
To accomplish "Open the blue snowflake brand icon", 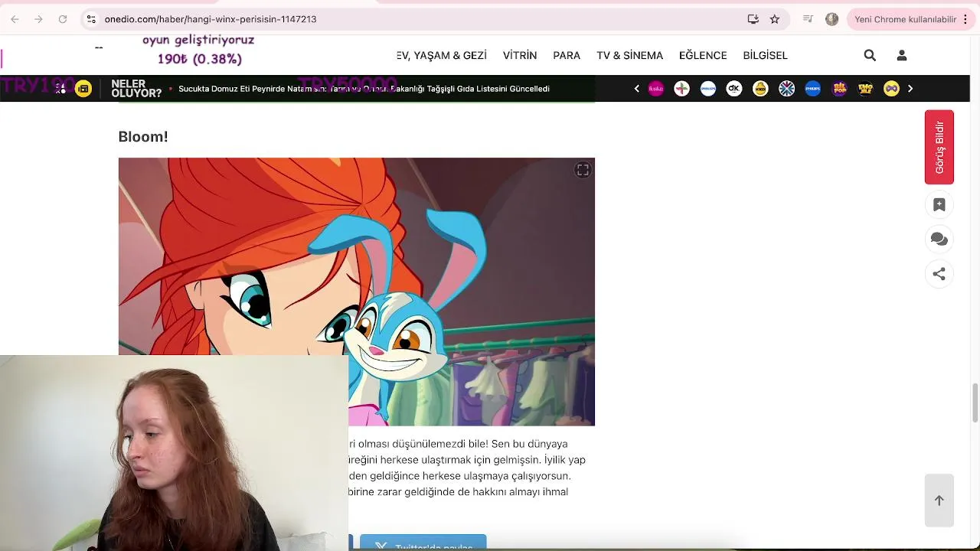I will click(x=787, y=89).
